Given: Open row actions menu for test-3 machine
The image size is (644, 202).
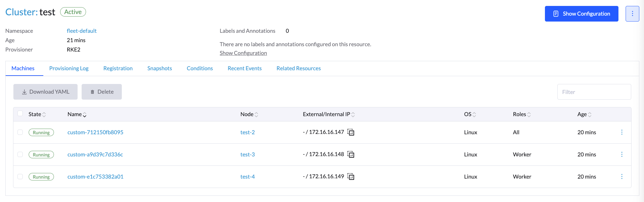Looking at the screenshot, I should [622, 155].
